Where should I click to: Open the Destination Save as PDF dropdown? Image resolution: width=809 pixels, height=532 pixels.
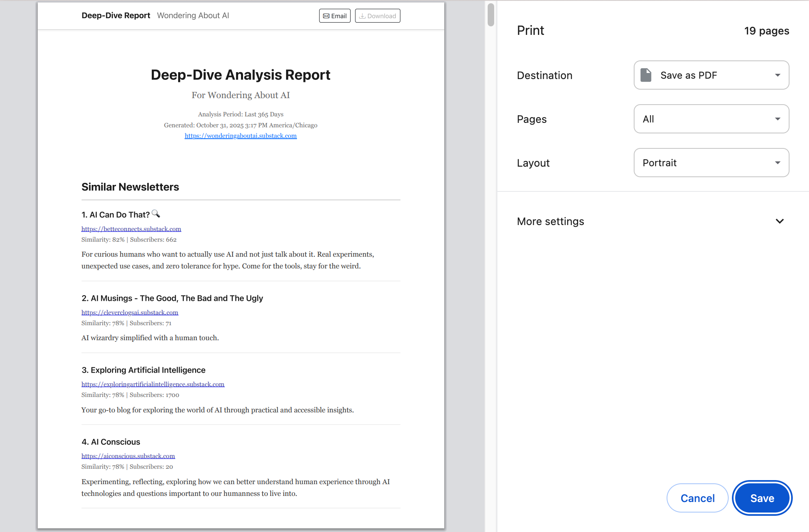coord(711,75)
